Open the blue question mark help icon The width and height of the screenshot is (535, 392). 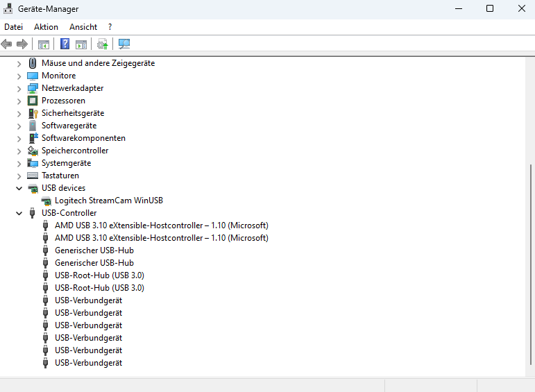65,44
